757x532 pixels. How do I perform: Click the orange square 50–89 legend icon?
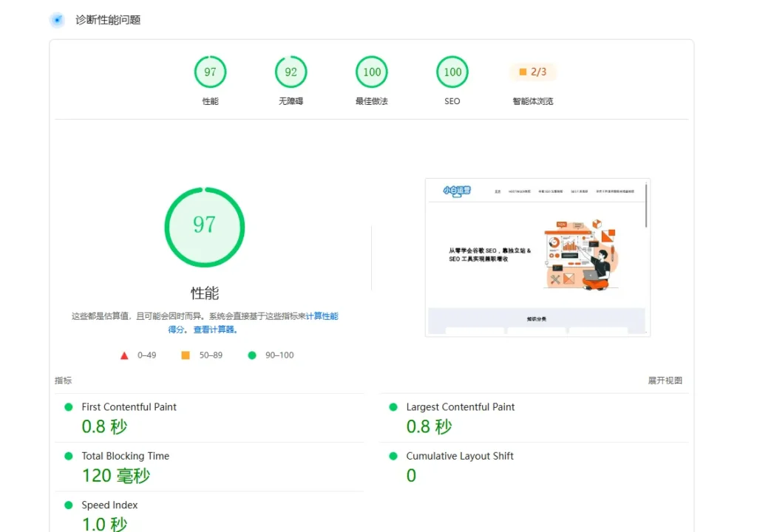coord(186,355)
